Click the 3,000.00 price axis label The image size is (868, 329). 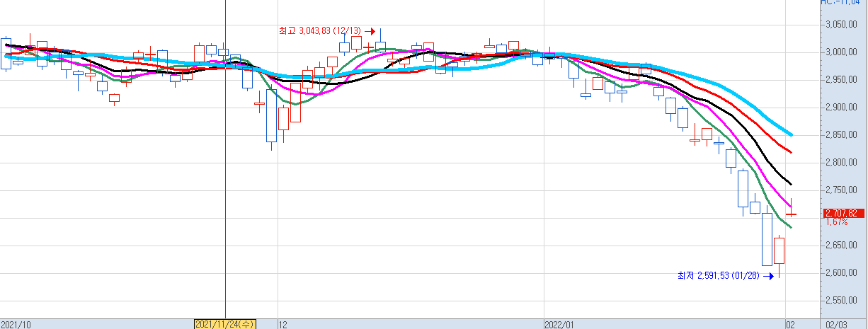(842, 52)
